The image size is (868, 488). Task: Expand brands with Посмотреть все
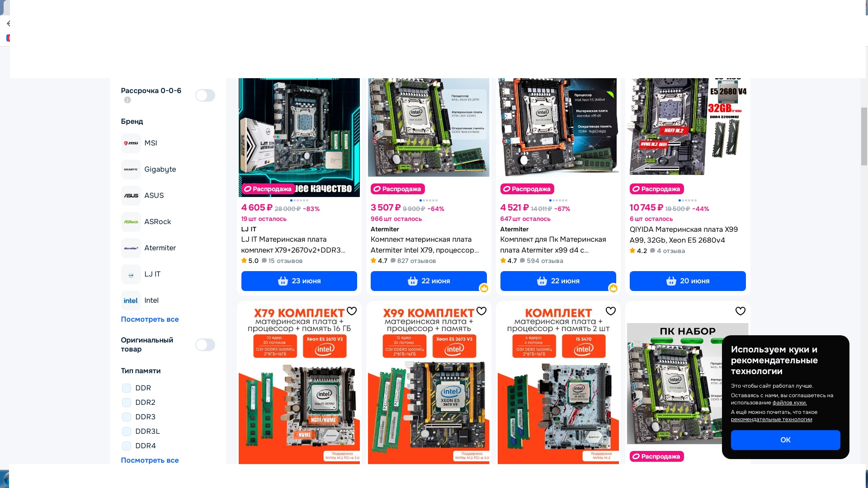[x=150, y=319]
